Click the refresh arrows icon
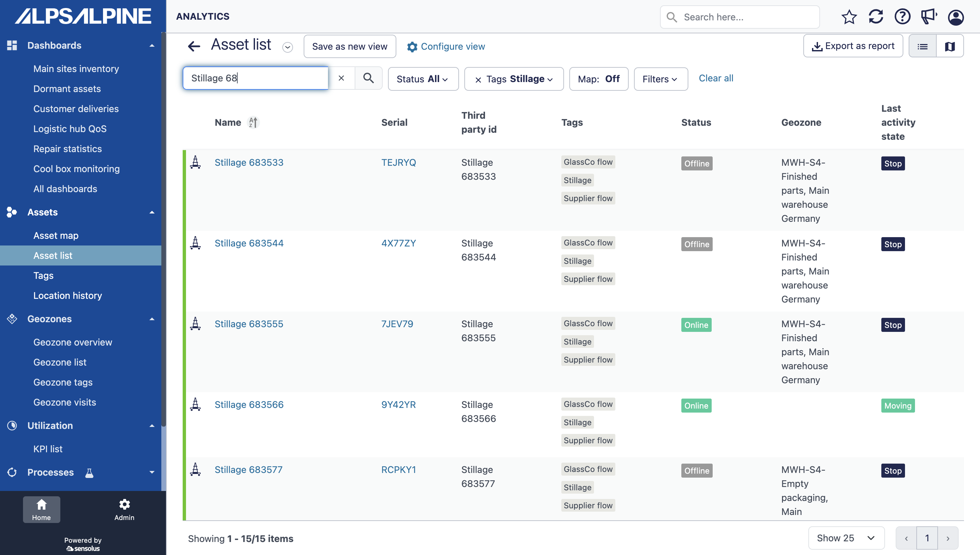The image size is (980, 555). 875,17
